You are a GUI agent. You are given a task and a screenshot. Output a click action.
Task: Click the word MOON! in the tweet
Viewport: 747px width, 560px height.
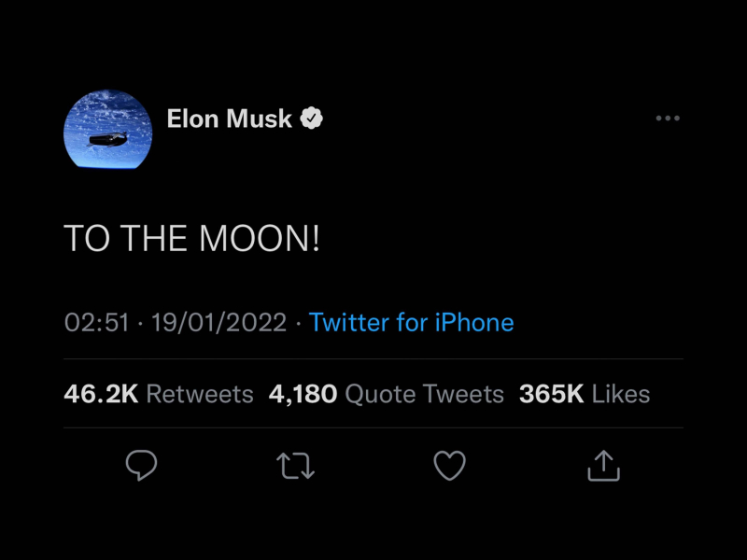(260, 239)
